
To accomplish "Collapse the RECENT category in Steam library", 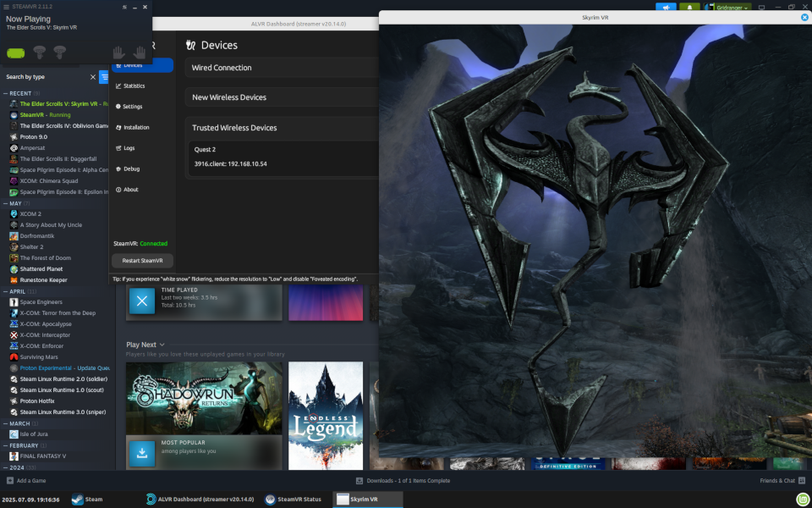I will coord(6,93).
